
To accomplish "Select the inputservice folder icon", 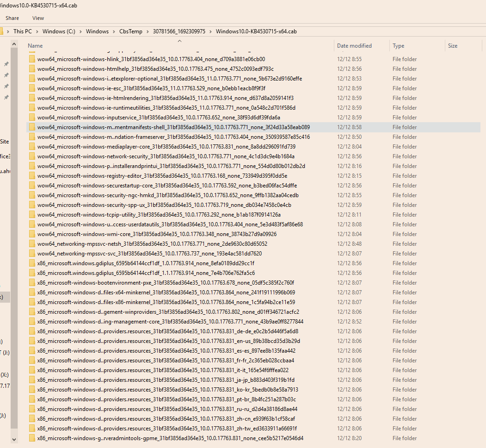I will tap(31, 117).
